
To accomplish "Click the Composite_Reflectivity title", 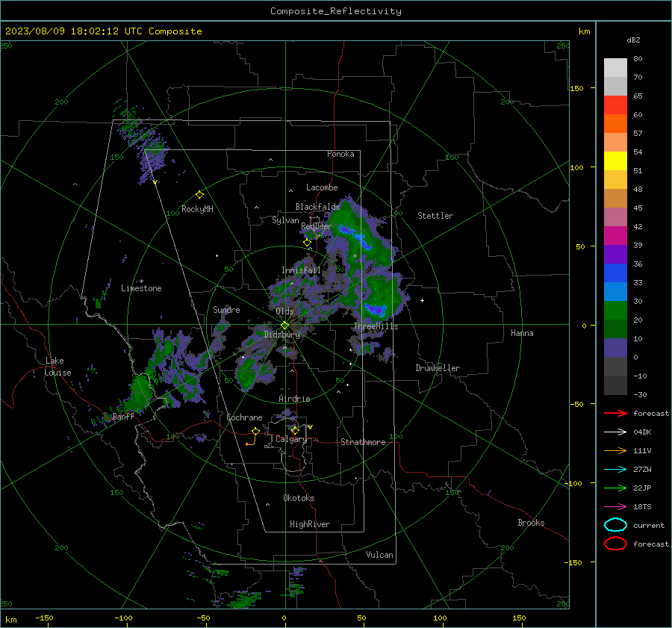I will [x=336, y=11].
